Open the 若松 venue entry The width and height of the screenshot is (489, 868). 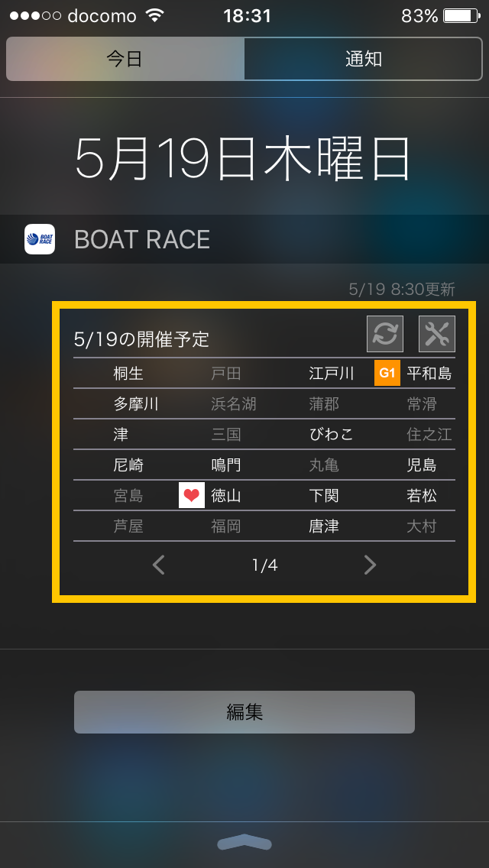pyautogui.click(x=422, y=495)
